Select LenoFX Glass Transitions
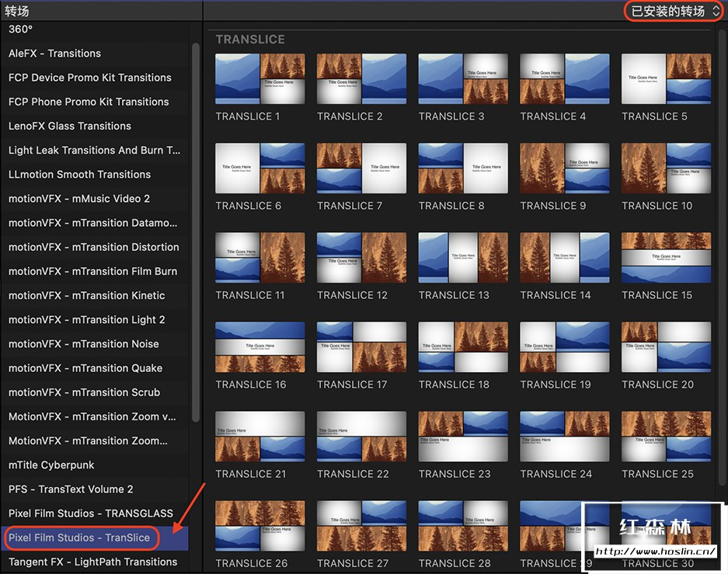The width and height of the screenshot is (728, 574). pos(94,126)
